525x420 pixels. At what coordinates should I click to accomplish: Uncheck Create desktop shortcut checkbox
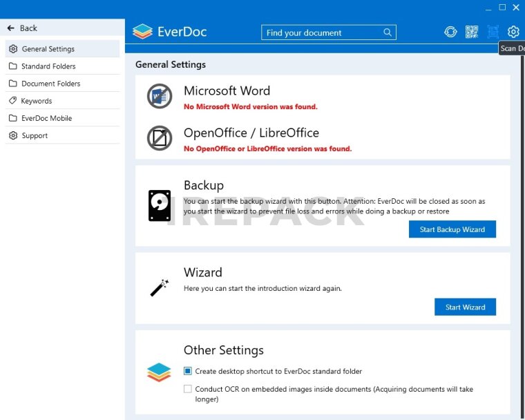click(x=188, y=371)
